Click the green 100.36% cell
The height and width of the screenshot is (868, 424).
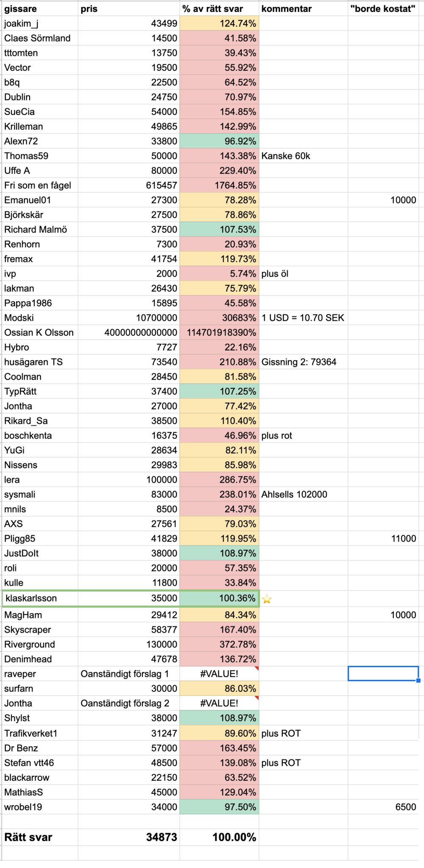click(x=219, y=598)
